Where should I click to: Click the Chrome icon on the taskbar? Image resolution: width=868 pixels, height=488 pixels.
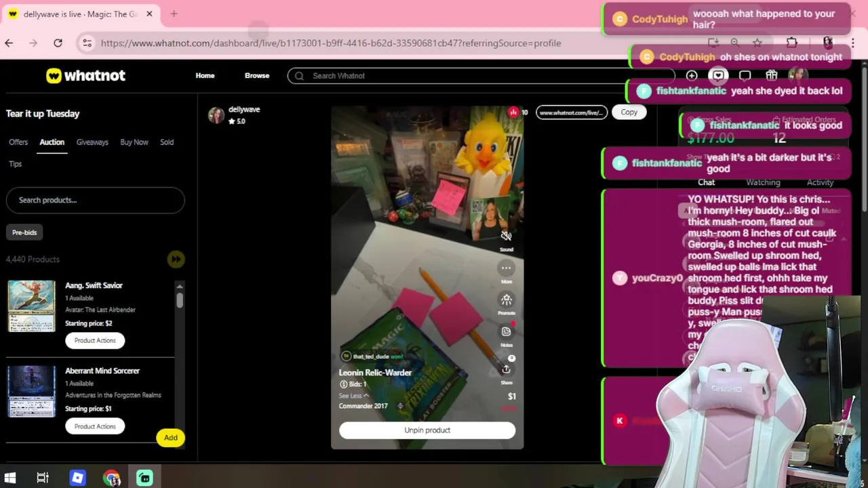pyautogui.click(x=111, y=478)
